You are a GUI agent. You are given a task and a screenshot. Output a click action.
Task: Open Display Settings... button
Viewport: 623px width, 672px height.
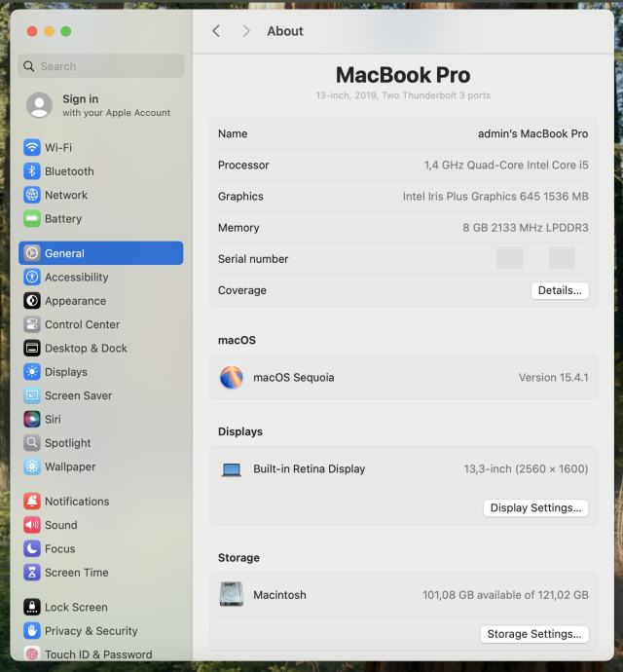click(x=535, y=507)
